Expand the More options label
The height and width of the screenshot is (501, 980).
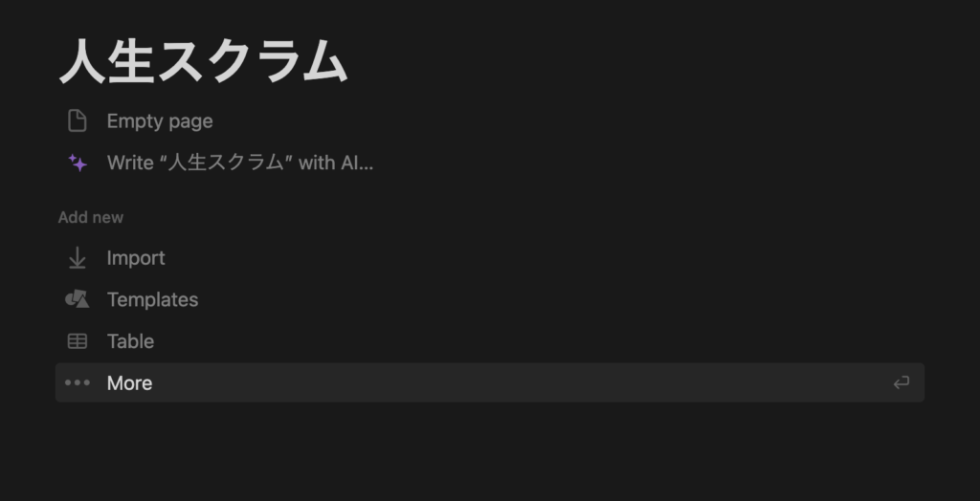click(129, 383)
